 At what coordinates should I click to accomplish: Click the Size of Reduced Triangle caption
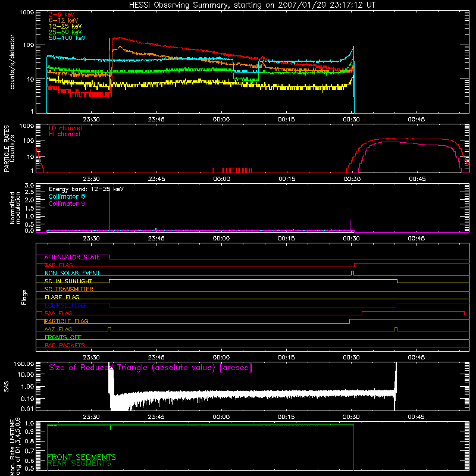point(151,368)
